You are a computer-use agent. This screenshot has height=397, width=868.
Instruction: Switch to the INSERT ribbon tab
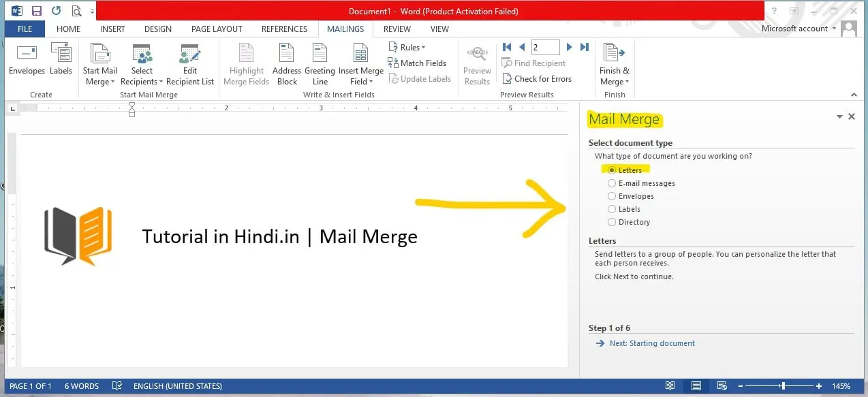click(112, 29)
